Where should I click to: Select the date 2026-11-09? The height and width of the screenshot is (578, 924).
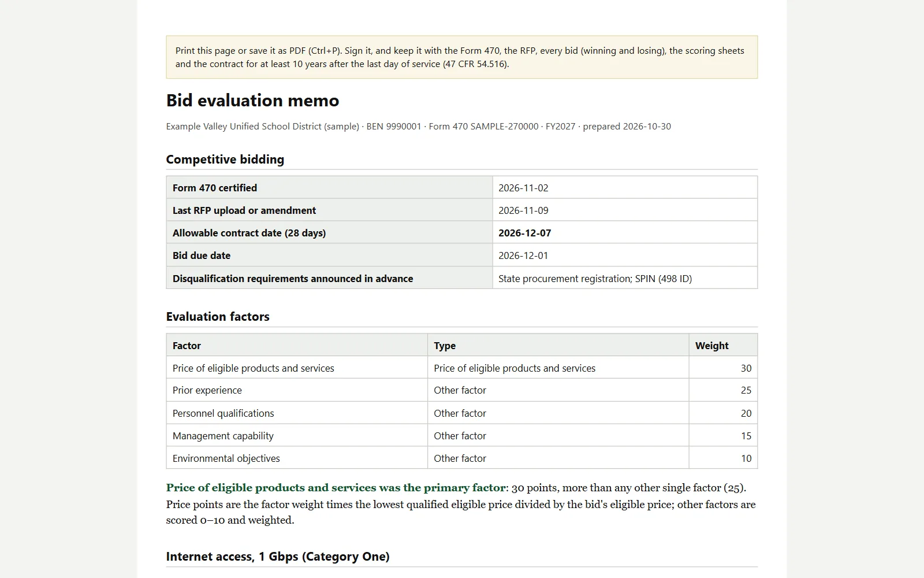pos(523,210)
